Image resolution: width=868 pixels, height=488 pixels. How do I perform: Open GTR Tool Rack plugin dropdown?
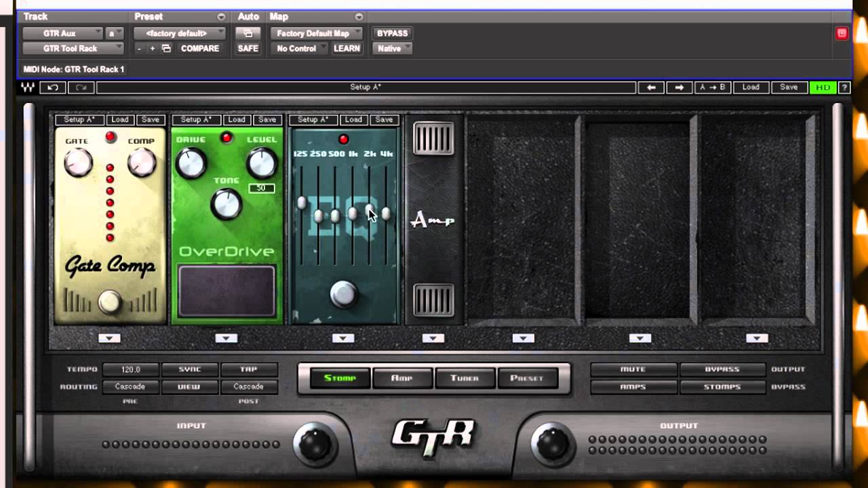click(73, 49)
